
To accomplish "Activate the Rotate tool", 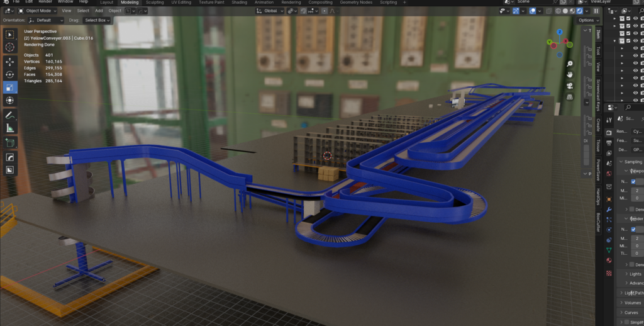I will click(x=10, y=74).
